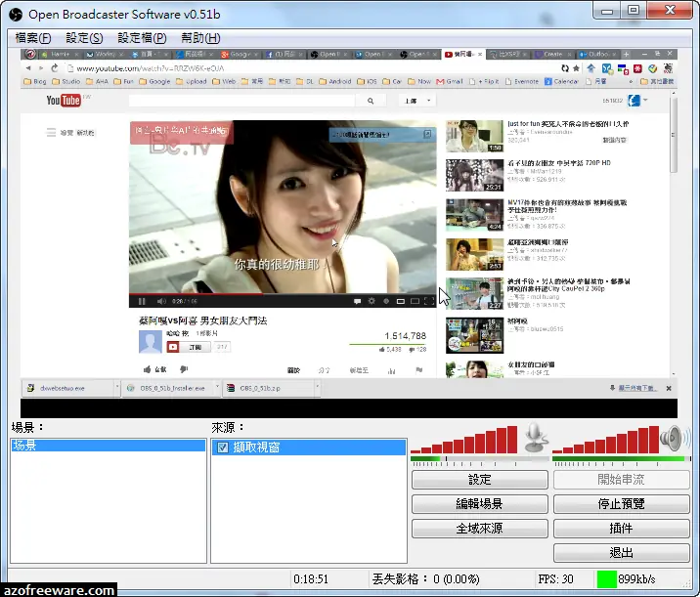Open the 設定檔(P) menu
This screenshot has width=700, height=597.
142,38
